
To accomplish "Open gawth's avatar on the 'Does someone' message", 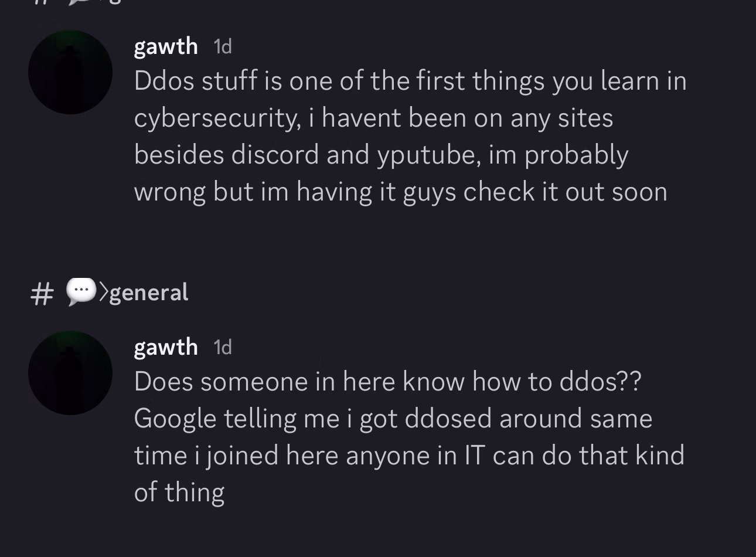I will click(x=70, y=373).
